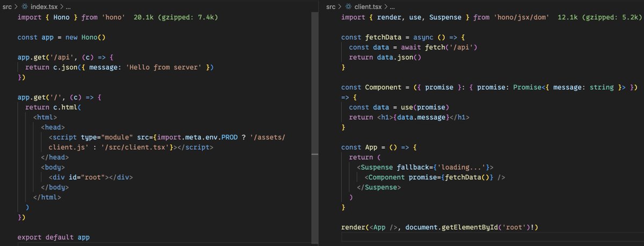
Task: Click the closing '</head>' tag
Action: tap(55, 157)
